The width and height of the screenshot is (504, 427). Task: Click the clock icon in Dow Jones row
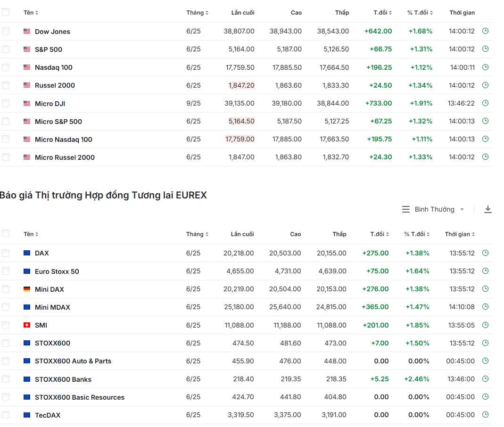485,31
